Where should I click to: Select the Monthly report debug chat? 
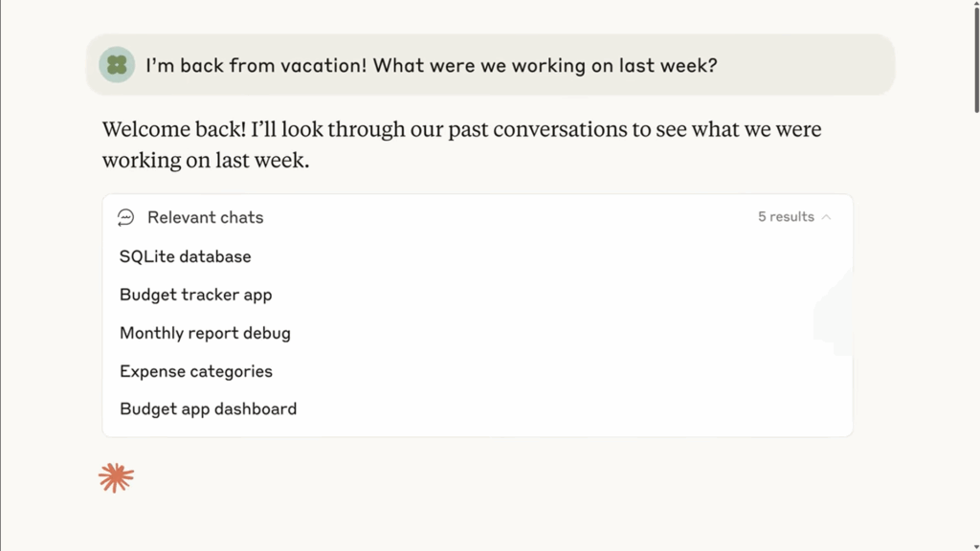(205, 333)
